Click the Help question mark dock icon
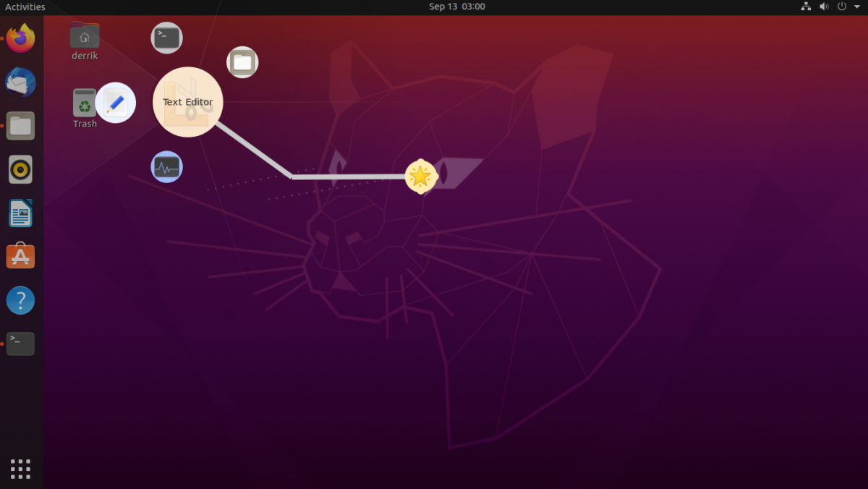868x489 pixels. [20, 300]
